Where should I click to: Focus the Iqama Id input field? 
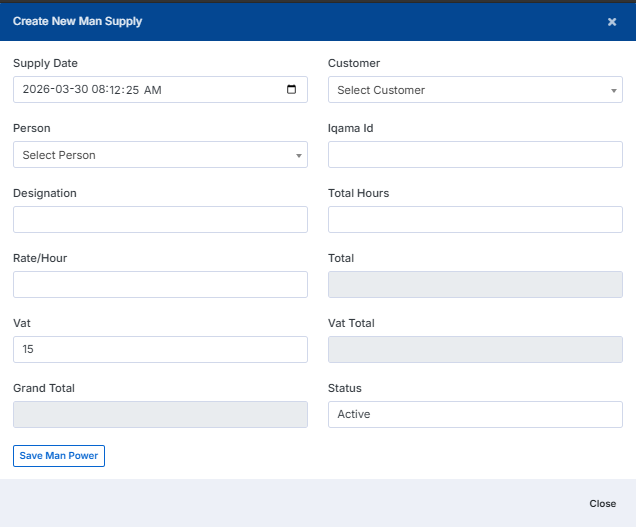pos(475,155)
